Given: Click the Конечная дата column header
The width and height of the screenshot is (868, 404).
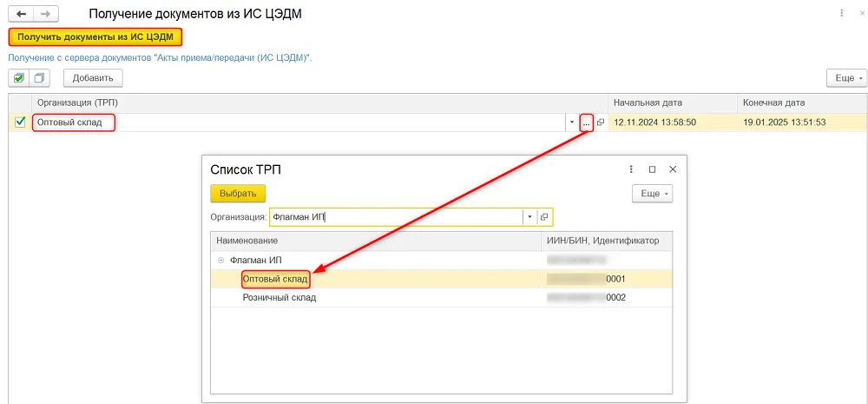Looking at the screenshot, I should (803, 103).
